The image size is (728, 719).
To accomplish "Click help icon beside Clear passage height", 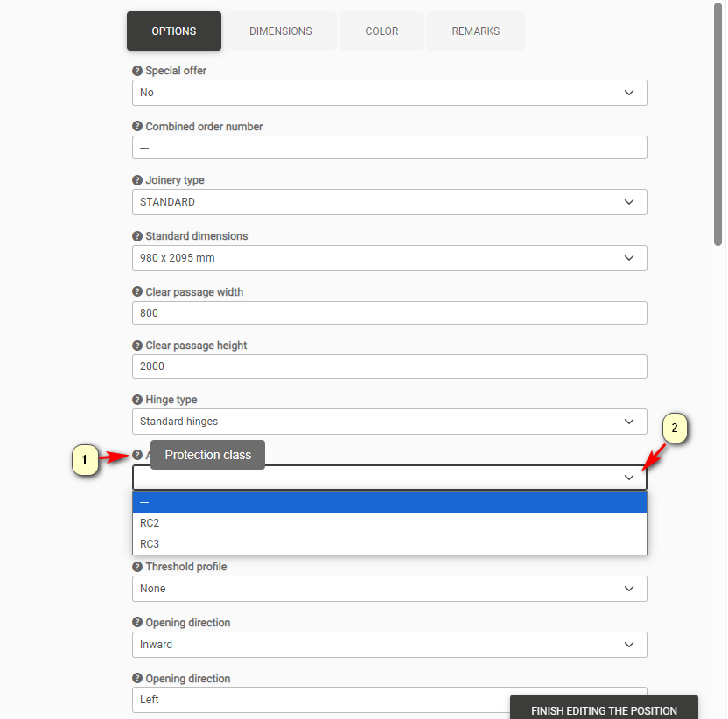I will click(137, 346).
